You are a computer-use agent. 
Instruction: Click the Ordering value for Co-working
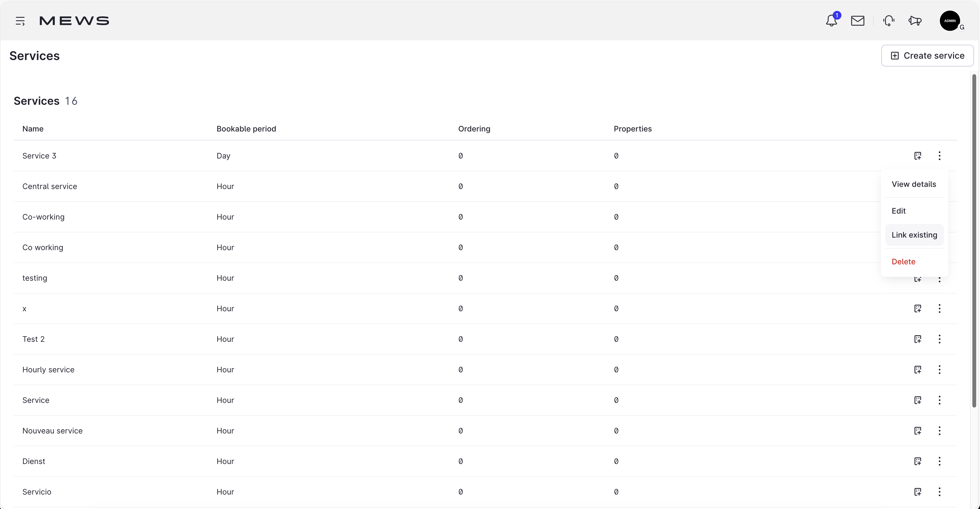pos(460,217)
